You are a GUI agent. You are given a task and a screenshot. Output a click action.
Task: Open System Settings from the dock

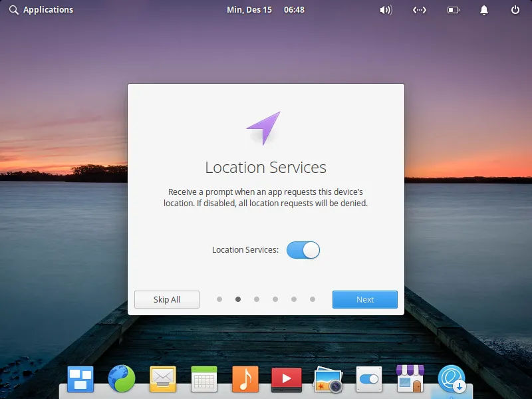369,379
